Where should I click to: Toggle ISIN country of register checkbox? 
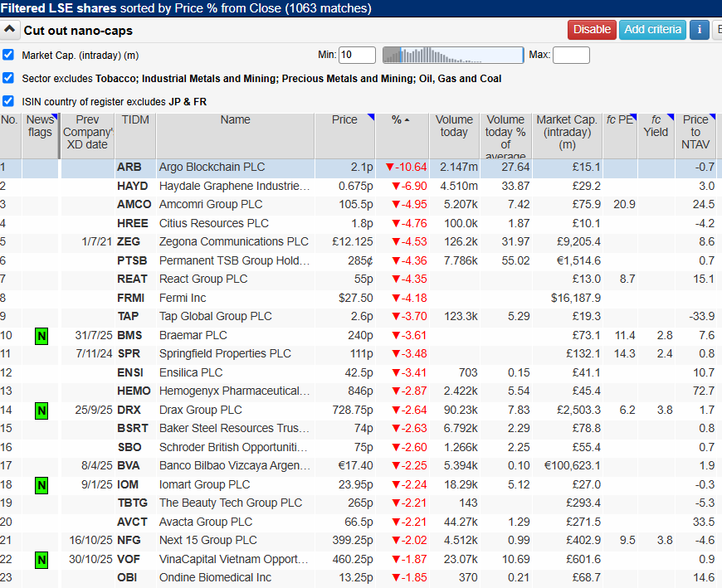coord(7,100)
